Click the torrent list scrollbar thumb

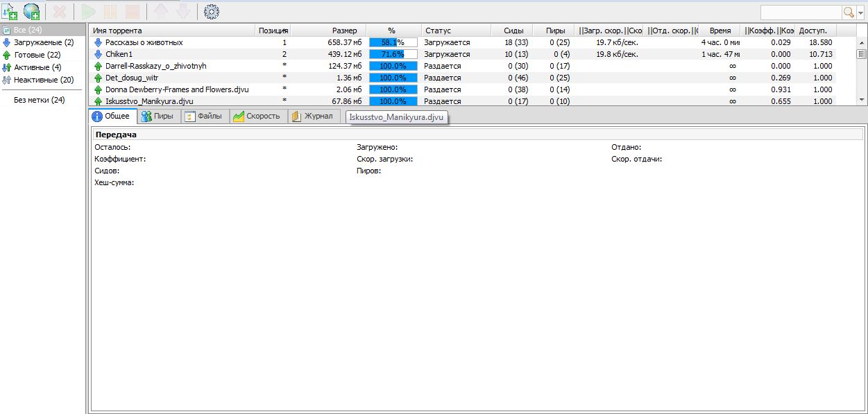[x=862, y=54]
